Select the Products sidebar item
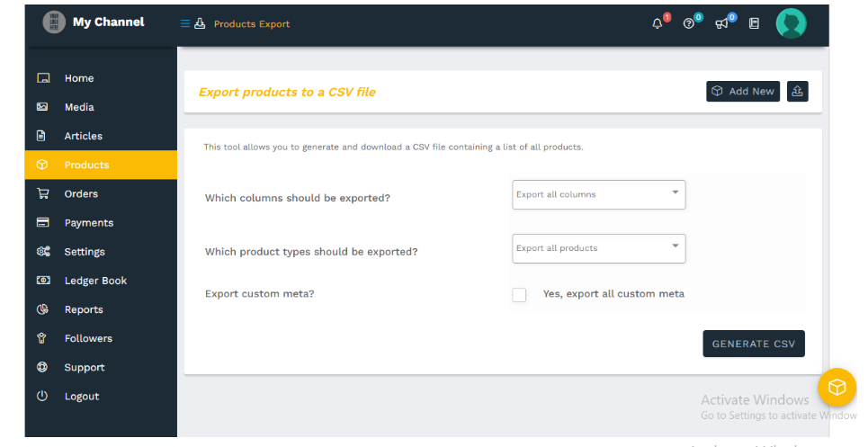Viewport: 868px width, 447px height. point(101,165)
